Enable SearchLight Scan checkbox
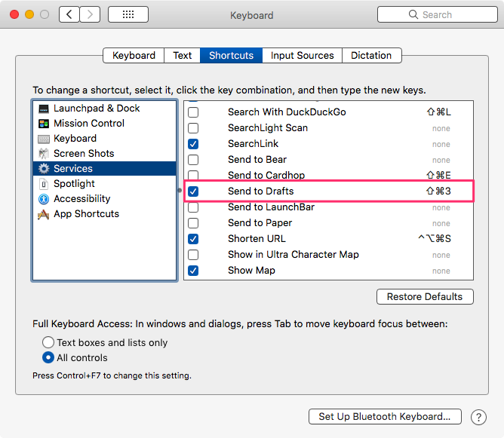 point(193,128)
